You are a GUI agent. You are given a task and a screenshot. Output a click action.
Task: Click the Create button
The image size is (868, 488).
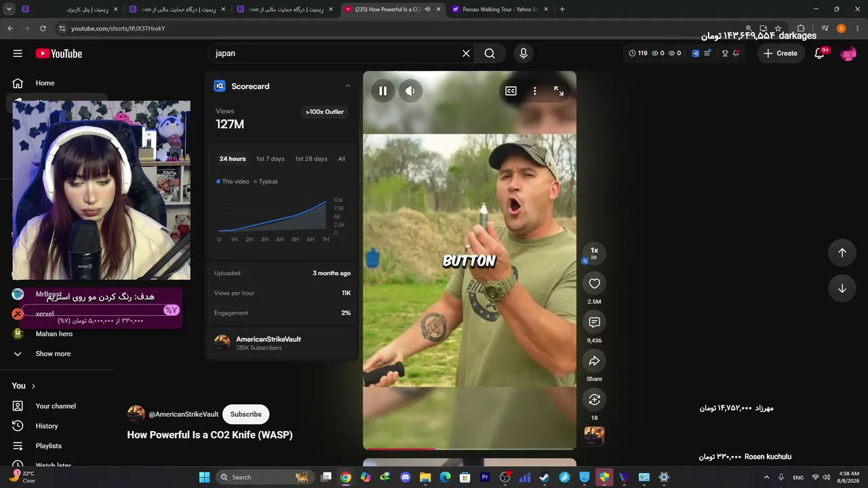[780, 54]
